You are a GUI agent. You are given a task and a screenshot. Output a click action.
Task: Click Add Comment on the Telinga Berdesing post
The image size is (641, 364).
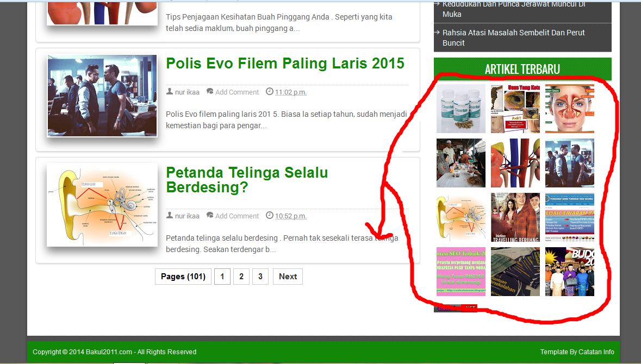pyautogui.click(x=237, y=216)
